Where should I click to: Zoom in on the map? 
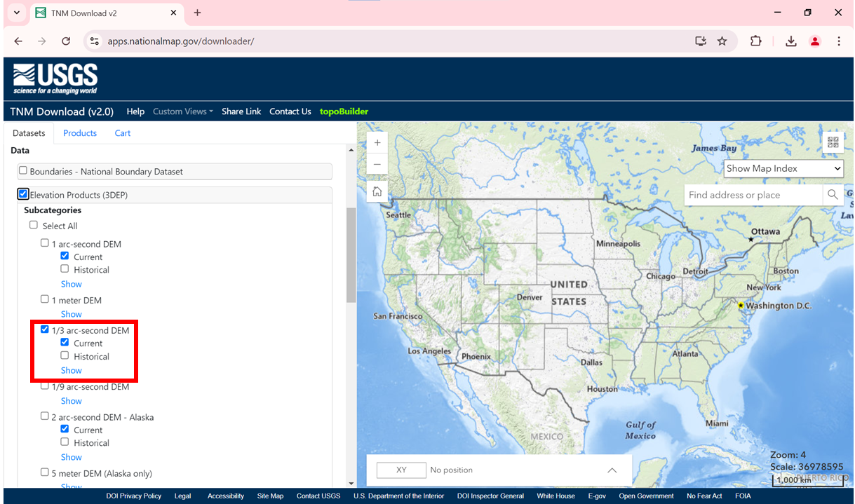377,142
